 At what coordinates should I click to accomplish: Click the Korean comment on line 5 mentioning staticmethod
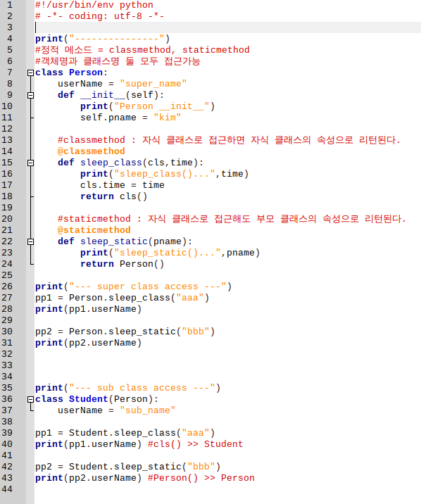tap(142, 50)
